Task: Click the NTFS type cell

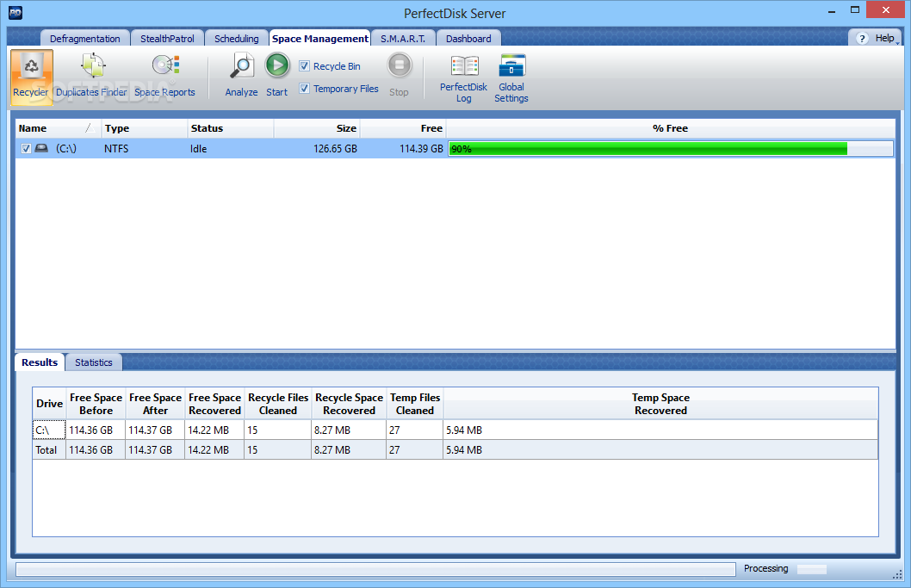Action: click(116, 149)
